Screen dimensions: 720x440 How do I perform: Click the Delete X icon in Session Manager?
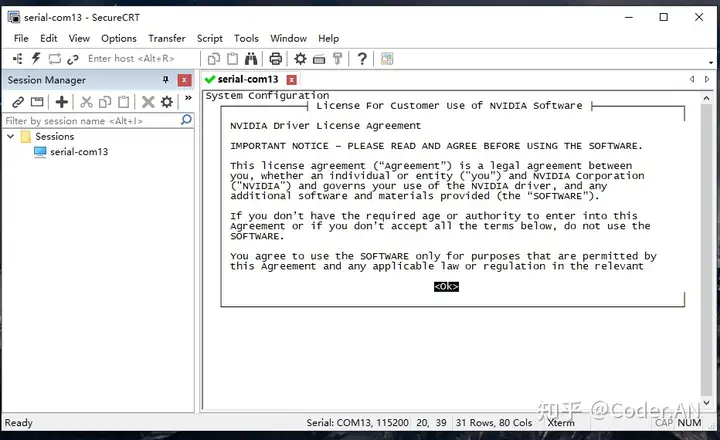click(x=148, y=102)
